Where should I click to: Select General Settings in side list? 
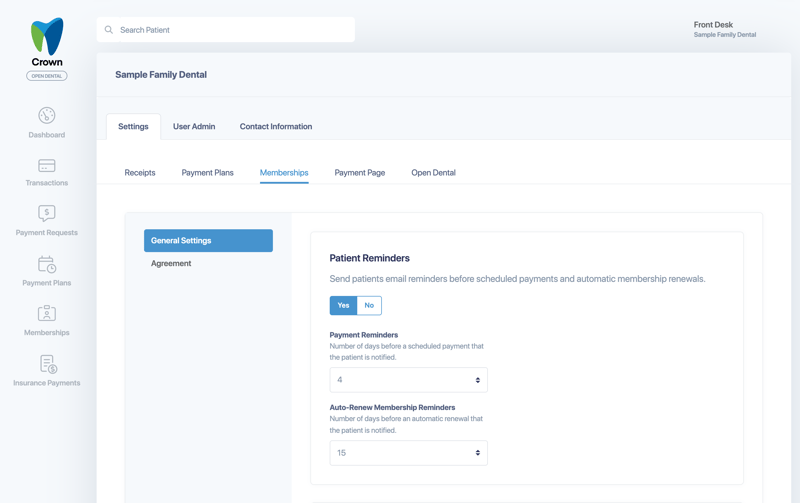pyautogui.click(x=208, y=240)
